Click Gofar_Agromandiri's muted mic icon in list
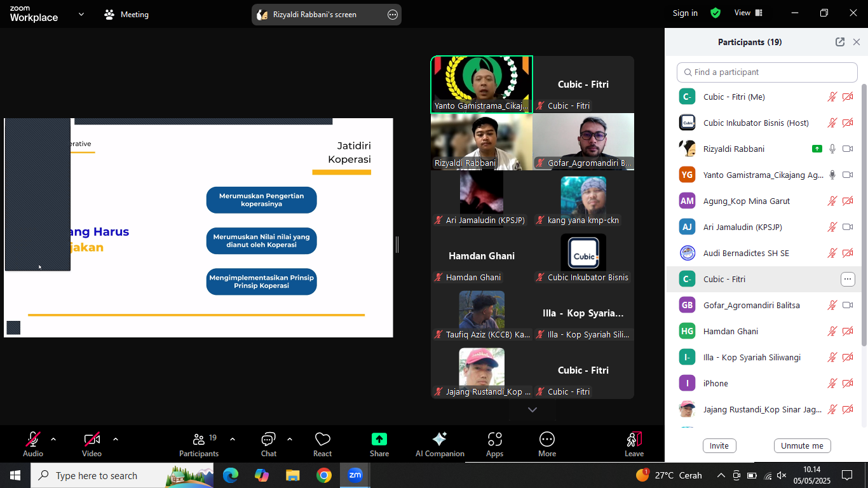Image resolution: width=868 pixels, height=488 pixels. click(x=832, y=305)
